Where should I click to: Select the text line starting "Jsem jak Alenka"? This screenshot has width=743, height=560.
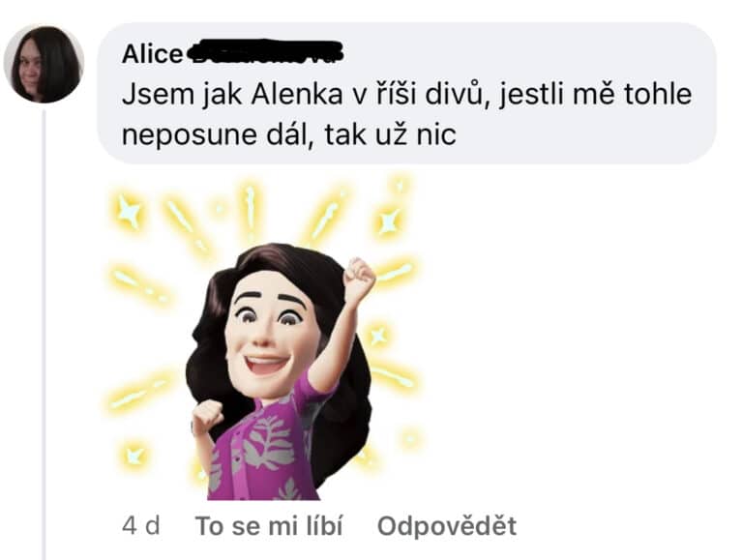406,94
